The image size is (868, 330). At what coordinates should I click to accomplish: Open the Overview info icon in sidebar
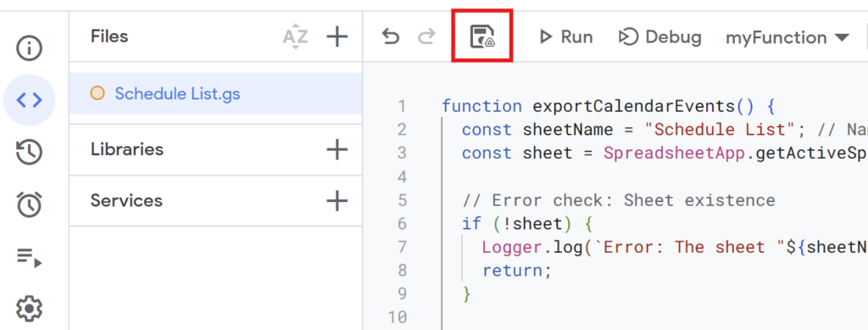pos(30,48)
